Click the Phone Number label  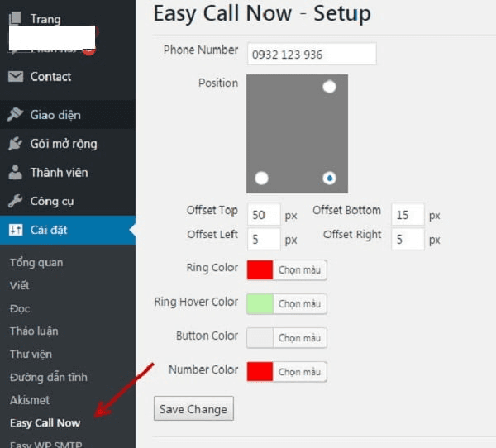pyautogui.click(x=201, y=50)
